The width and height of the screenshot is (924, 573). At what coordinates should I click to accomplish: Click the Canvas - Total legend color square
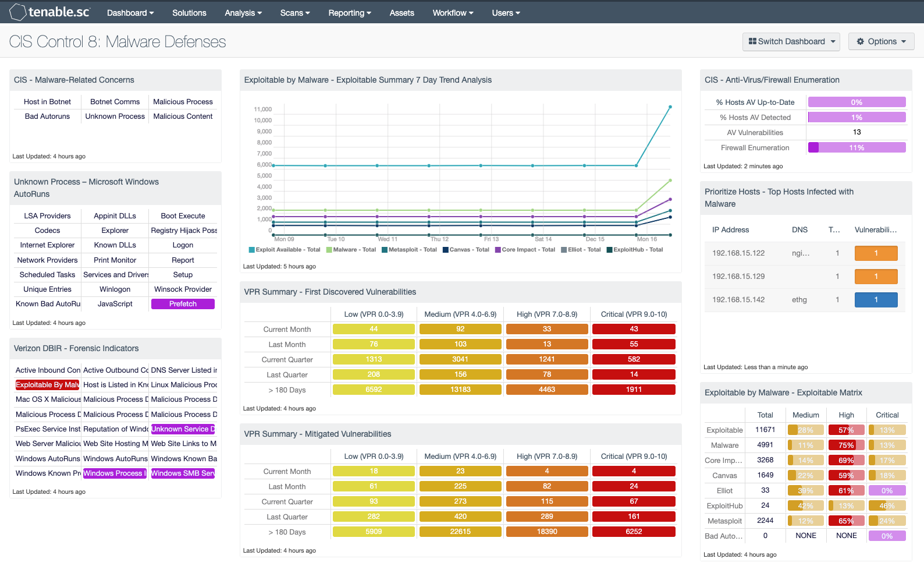point(446,250)
